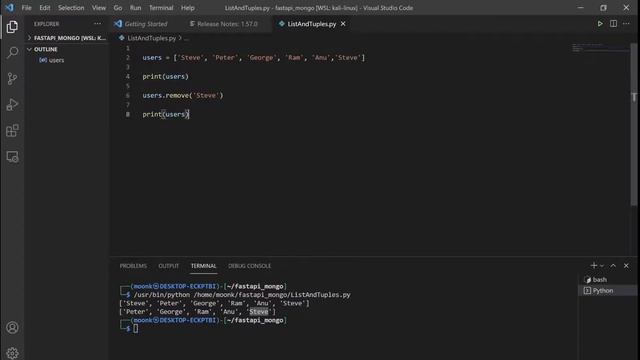Click the first print(users) line
Screen dimensions: 640x360
pos(165,76)
